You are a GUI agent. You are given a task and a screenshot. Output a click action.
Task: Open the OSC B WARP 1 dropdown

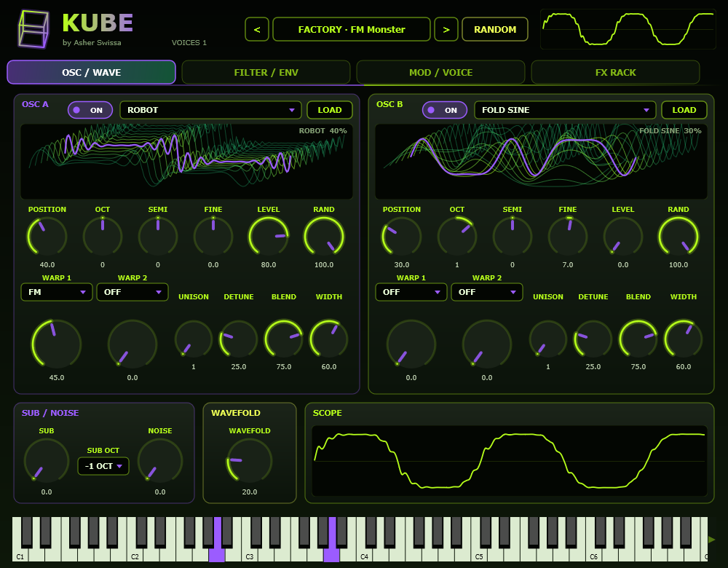pyautogui.click(x=411, y=292)
